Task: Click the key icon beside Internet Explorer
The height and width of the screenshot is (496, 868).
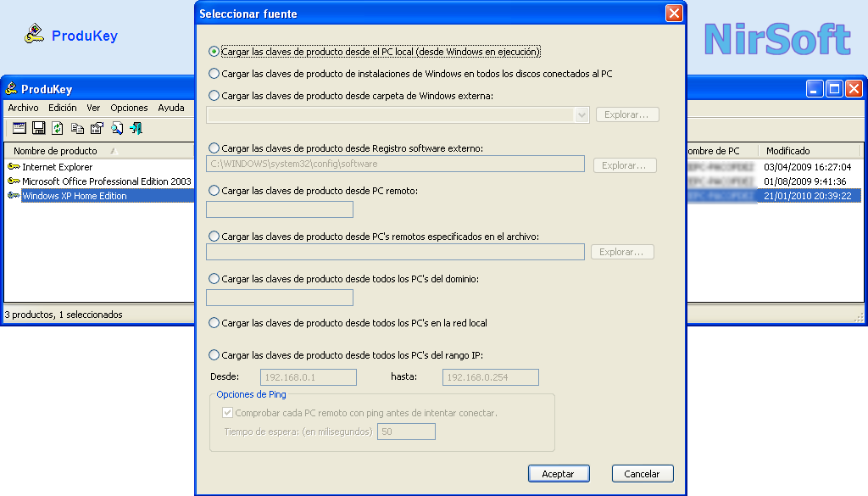Action: 14,167
